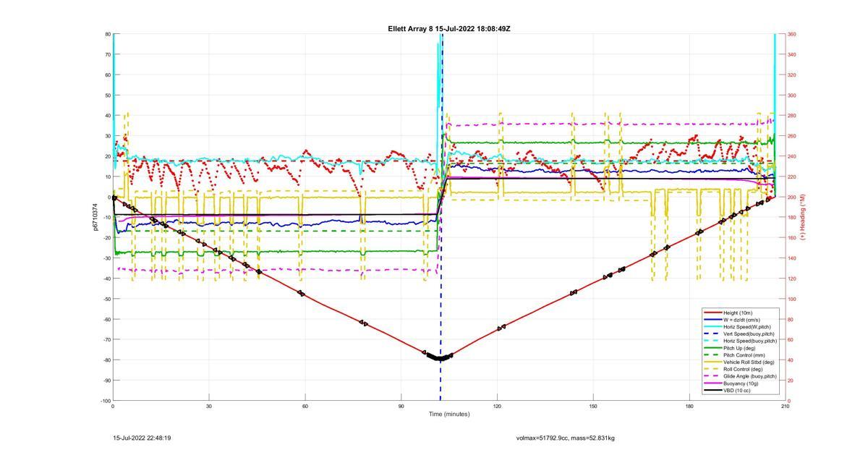Select the 'W = dz/dt (cm/s)' legend label
This screenshot has height=450, width=868.
[x=742, y=320]
